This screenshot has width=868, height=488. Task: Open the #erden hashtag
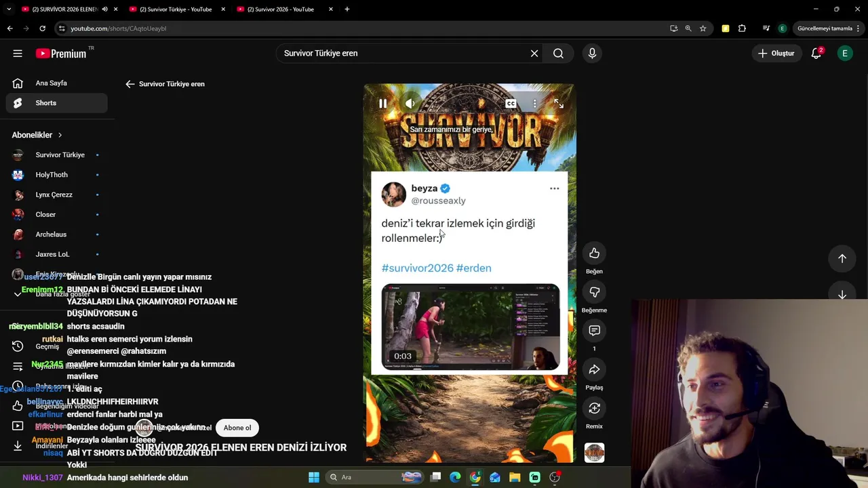point(474,268)
